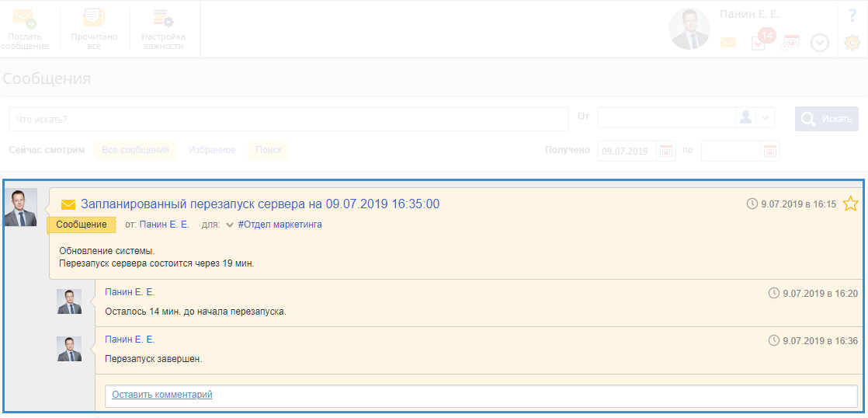
Task: Expand the recipients chevron after 'для:'
Action: tap(230, 225)
